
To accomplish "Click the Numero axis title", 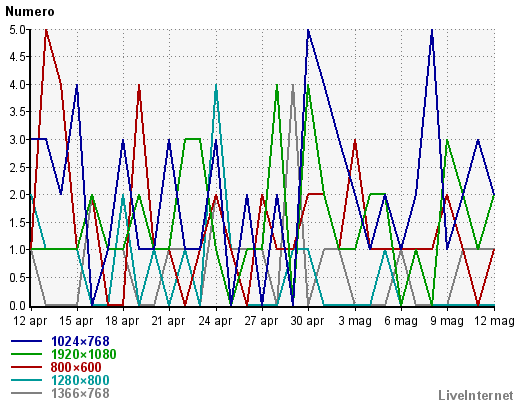I will 30,12.
